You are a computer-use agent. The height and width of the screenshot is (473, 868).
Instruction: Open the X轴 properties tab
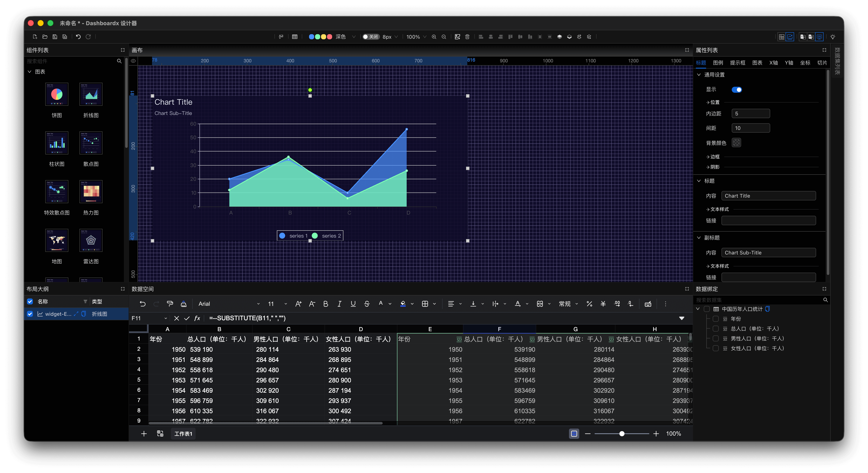(x=773, y=63)
